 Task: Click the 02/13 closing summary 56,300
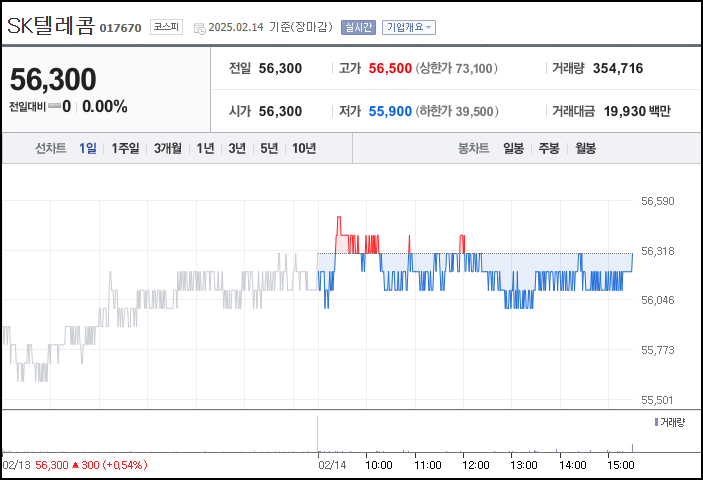tap(52, 465)
